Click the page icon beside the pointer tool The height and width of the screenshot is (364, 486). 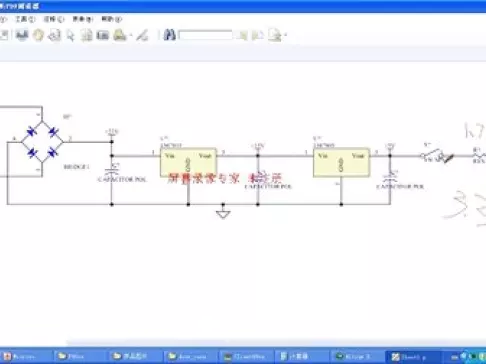click(x=87, y=35)
